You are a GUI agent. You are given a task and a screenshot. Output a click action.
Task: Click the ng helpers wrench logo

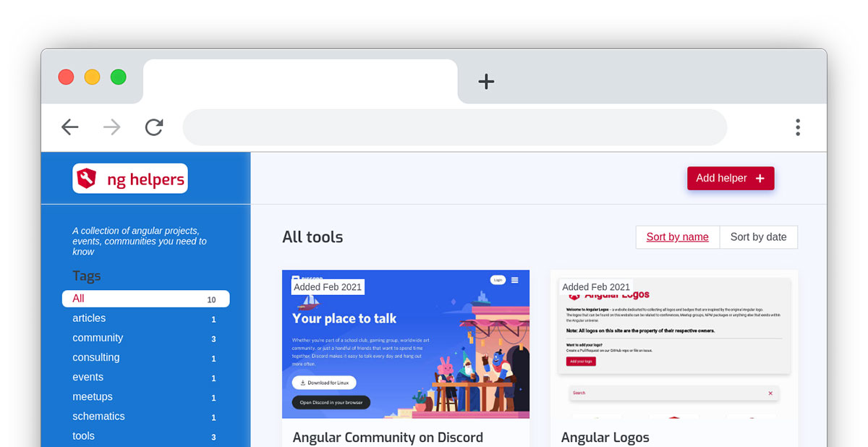point(87,179)
